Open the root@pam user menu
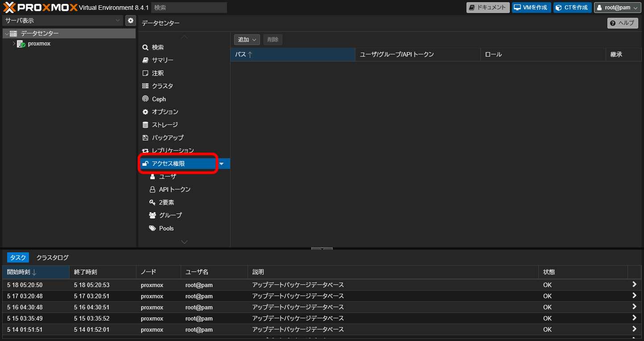644x341 pixels. (x=617, y=8)
